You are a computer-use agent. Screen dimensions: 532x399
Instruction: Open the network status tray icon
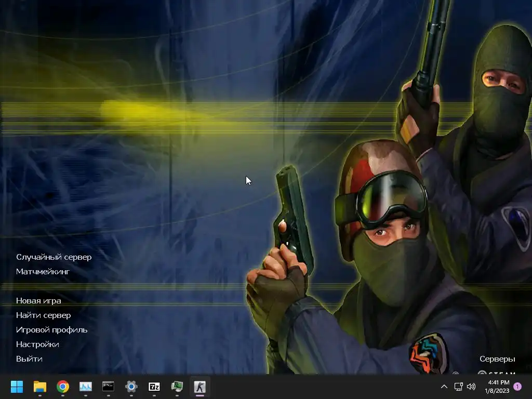(458, 387)
